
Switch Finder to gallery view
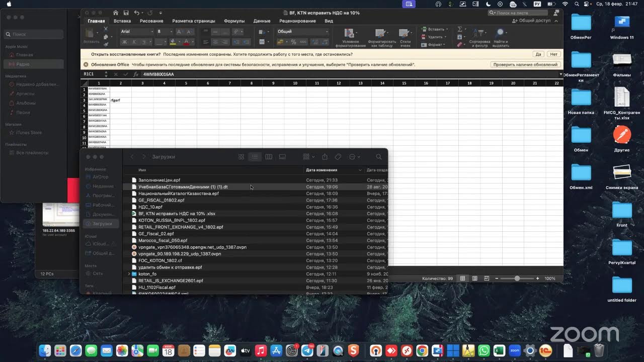pyautogui.click(x=282, y=157)
